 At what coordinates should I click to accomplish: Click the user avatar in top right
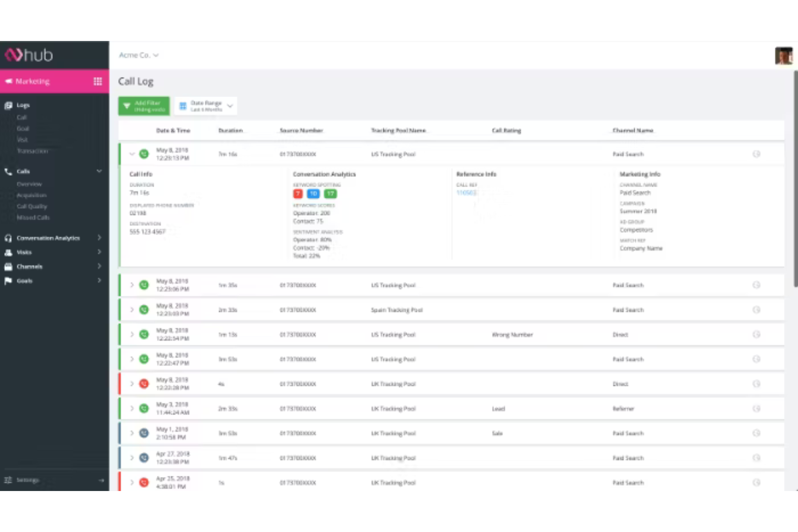783,56
